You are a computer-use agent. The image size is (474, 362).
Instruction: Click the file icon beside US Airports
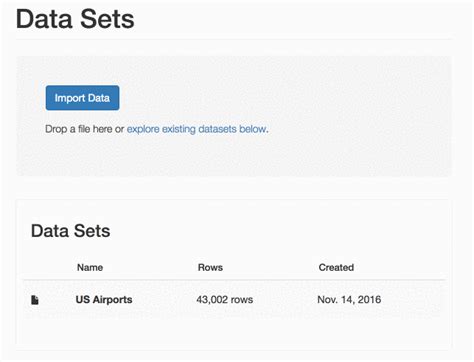tap(35, 300)
